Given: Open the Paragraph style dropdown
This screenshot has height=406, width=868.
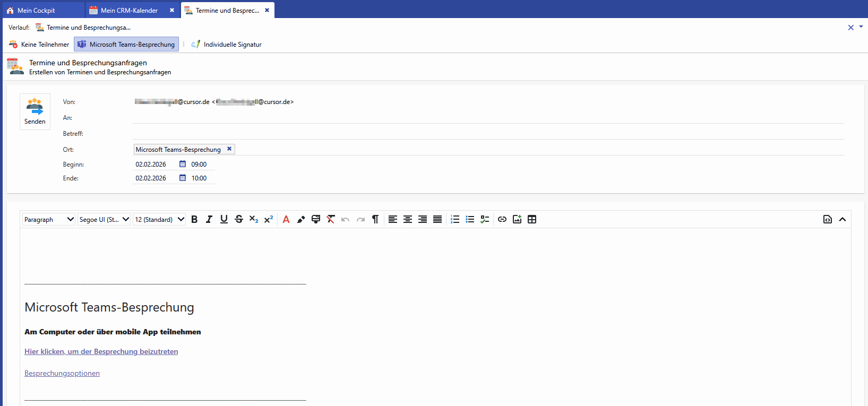Looking at the screenshot, I should click(49, 219).
